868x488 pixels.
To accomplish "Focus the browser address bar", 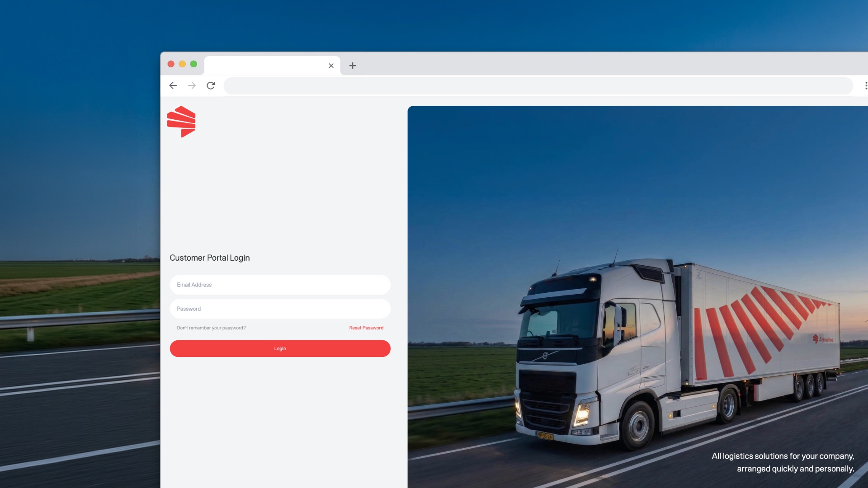I will coord(538,85).
